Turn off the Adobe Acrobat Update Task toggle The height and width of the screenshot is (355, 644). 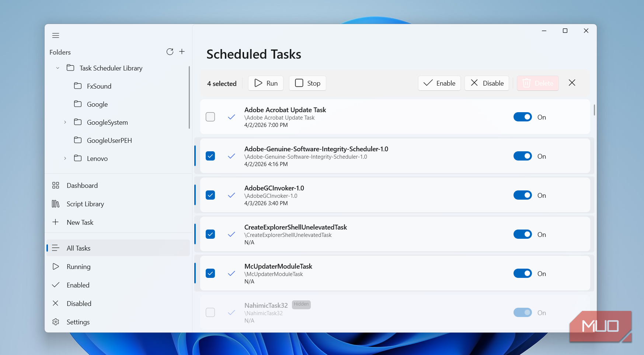(x=523, y=117)
